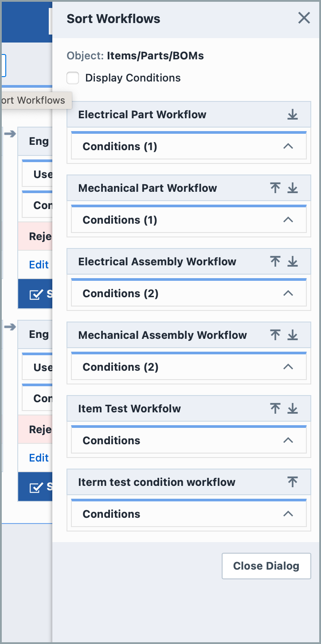The image size is (321, 644).
Task: Move Mechanical Part Workflow to the top
Action: [275, 188]
